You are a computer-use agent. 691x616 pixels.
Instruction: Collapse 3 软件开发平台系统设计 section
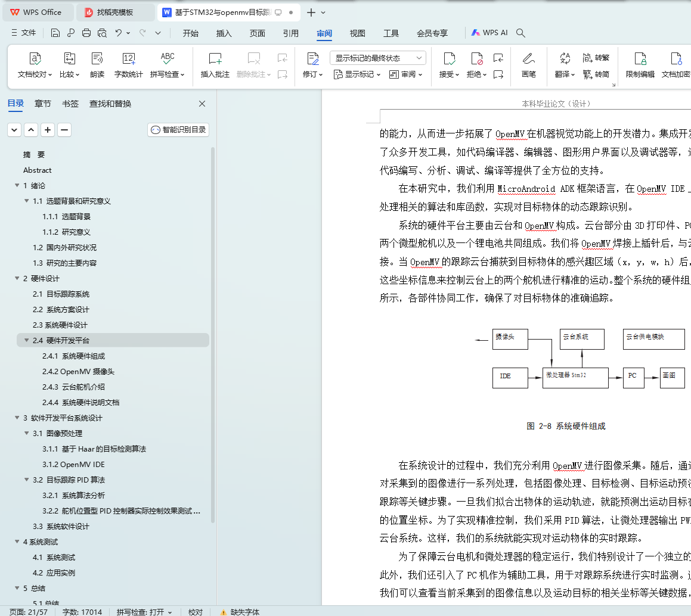pyautogui.click(x=17, y=418)
